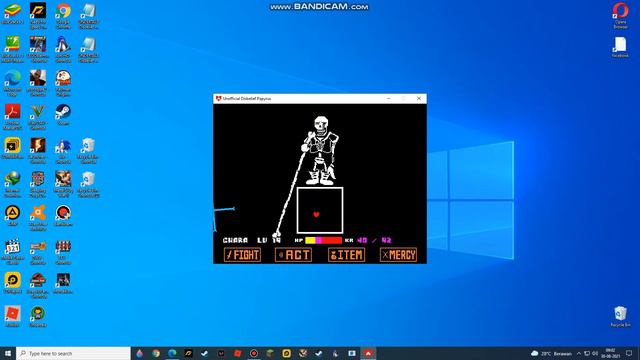Minimize the Unofficial Disbelief Papyrus window
The width and height of the screenshot is (640, 360).
389,98
